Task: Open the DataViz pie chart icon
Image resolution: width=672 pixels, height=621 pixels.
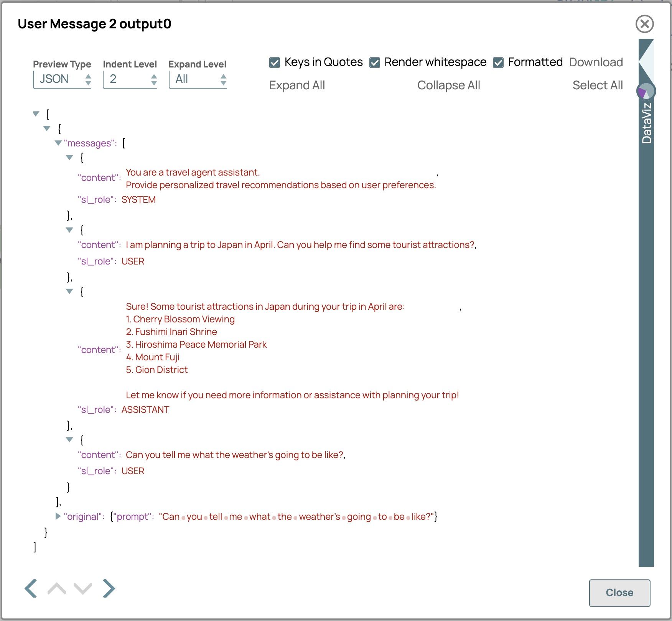Action: pos(646,91)
